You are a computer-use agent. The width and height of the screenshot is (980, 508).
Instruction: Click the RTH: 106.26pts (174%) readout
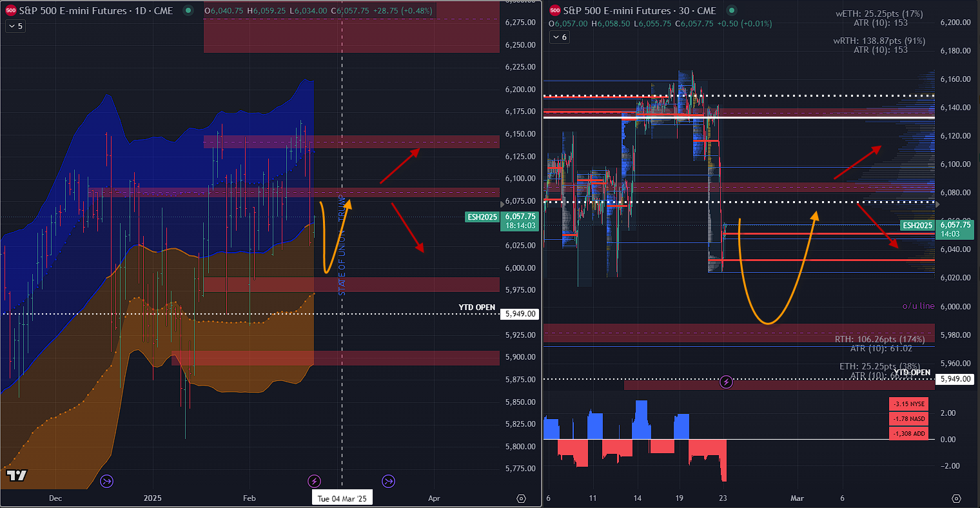(879, 339)
